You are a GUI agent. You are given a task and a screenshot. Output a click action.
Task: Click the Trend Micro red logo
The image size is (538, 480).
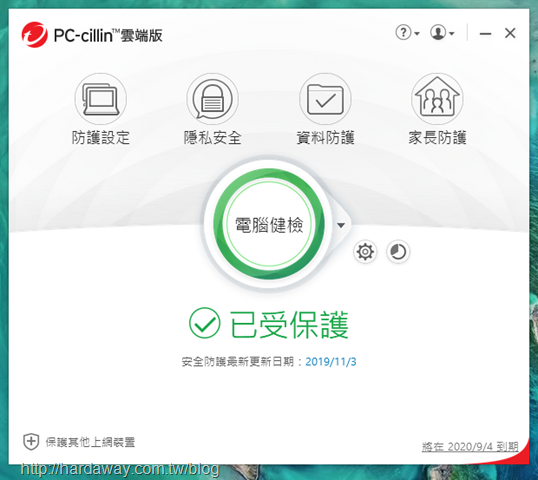pos(34,35)
